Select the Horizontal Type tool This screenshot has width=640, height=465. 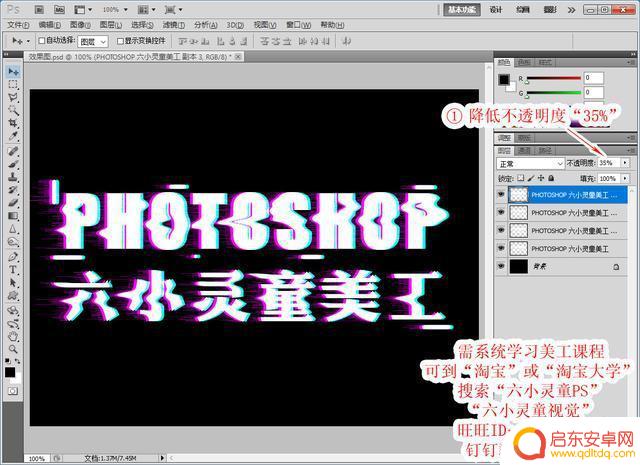click(x=13, y=269)
